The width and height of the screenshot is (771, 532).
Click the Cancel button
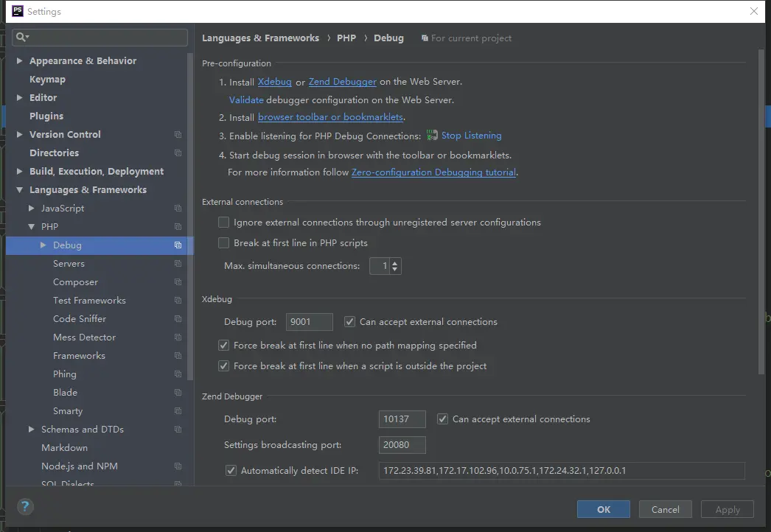pyautogui.click(x=666, y=509)
